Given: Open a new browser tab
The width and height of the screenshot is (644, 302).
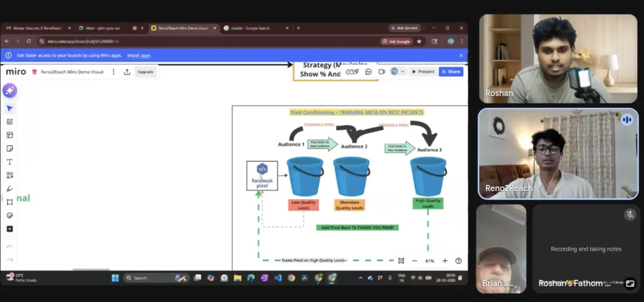Looking at the screenshot, I should click(298, 28).
